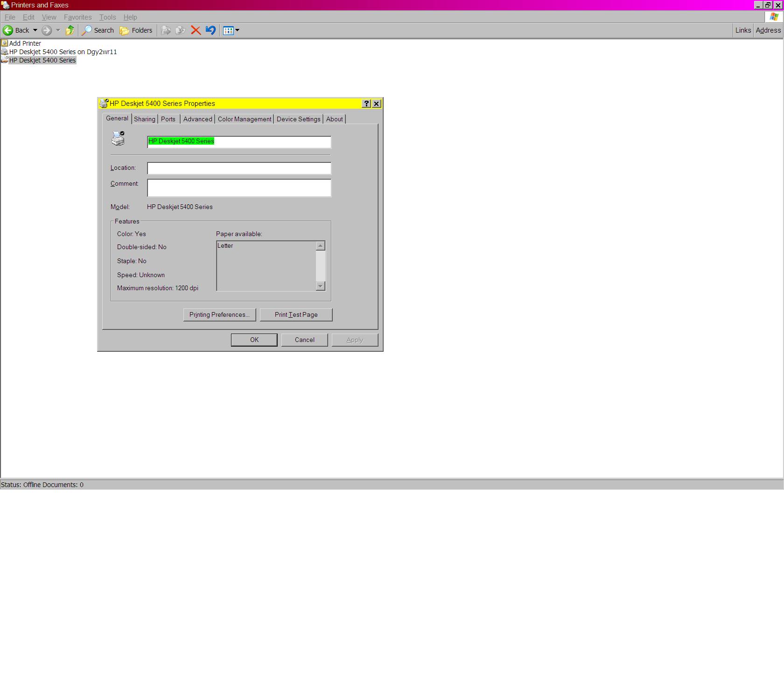Open the Help menu
The width and height of the screenshot is (784, 676).
click(x=130, y=17)
